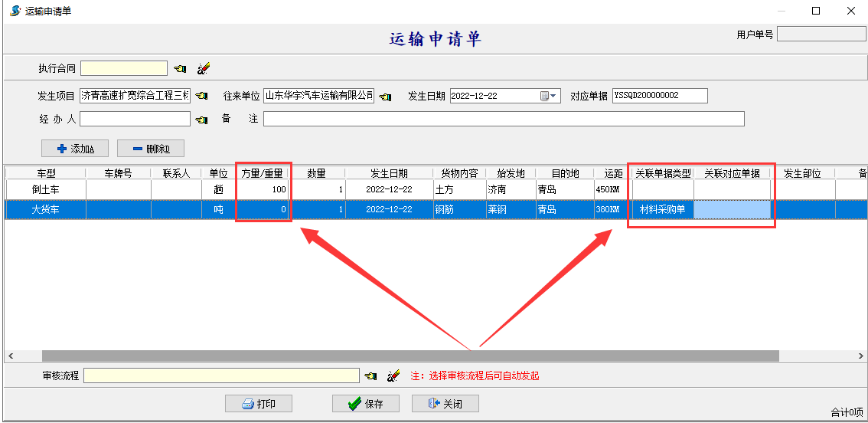Click the clear icon next to 审核流程
The height and width of the screenshot is (423, 868).
coord(394,375)
